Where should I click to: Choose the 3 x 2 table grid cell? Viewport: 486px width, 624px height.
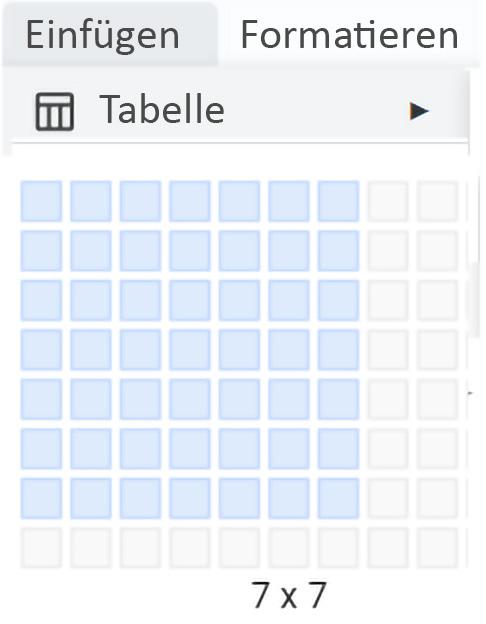click(141, 251)
